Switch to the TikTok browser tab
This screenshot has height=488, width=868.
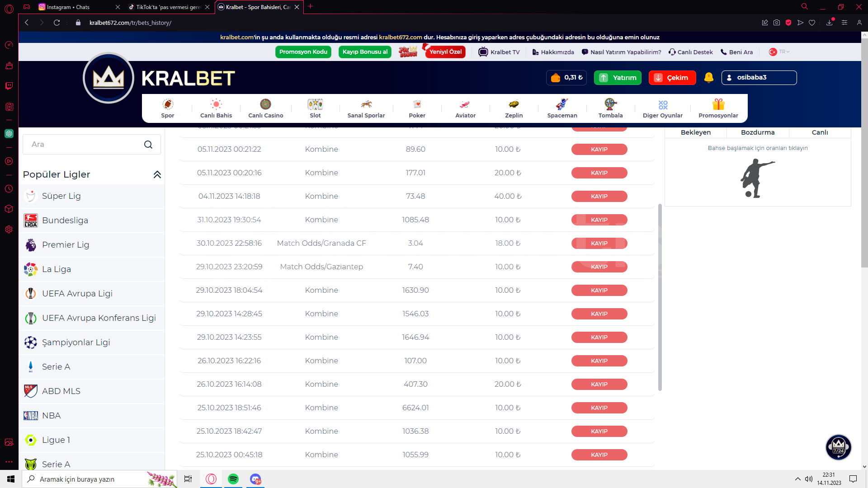169,7
